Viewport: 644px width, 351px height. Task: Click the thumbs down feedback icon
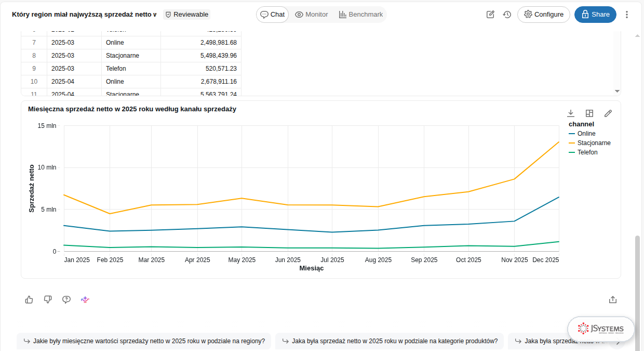click(x=48, y=300)
